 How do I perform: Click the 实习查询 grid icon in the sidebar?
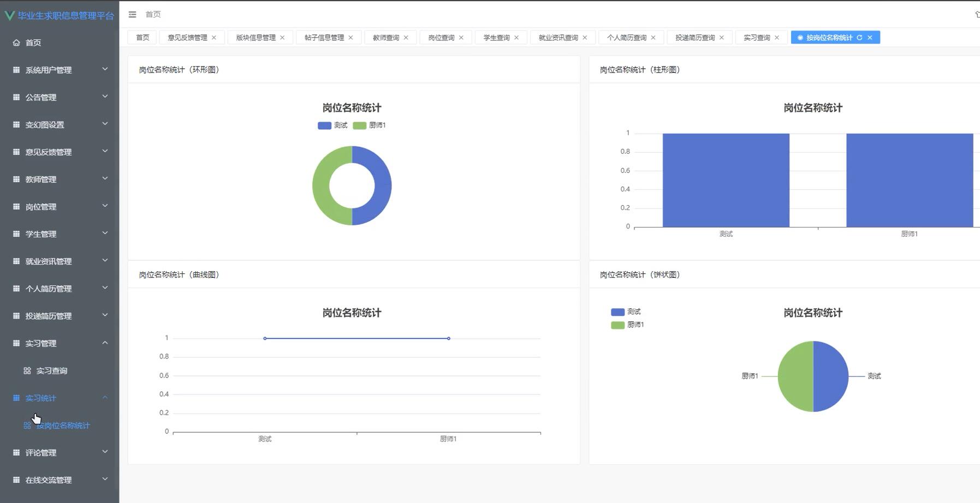pos(27,370)
